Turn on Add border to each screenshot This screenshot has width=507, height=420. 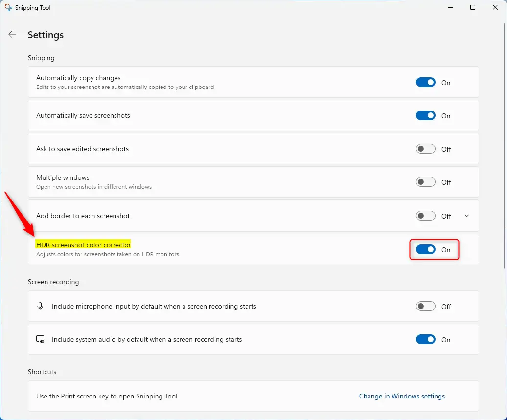[x=426, y=216]
